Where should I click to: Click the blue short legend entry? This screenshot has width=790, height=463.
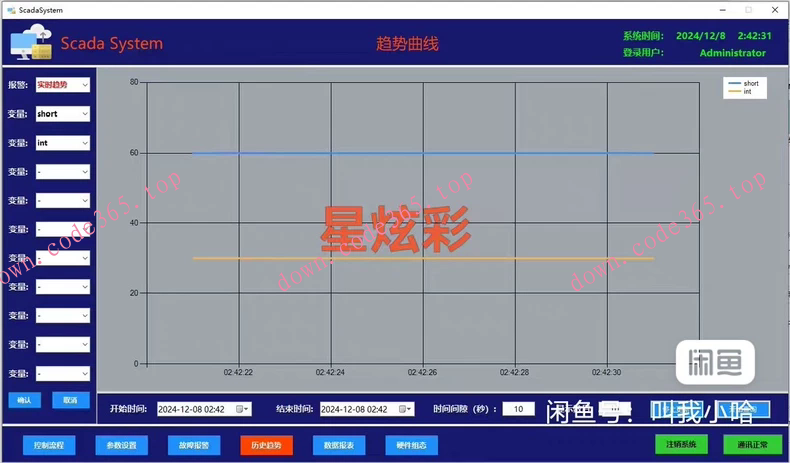744,84
